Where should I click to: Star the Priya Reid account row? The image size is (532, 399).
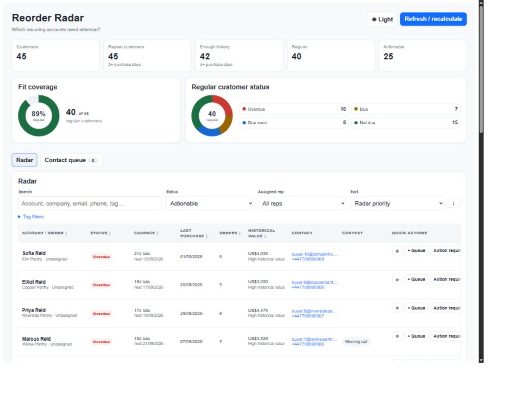click(x=397, y=308)
